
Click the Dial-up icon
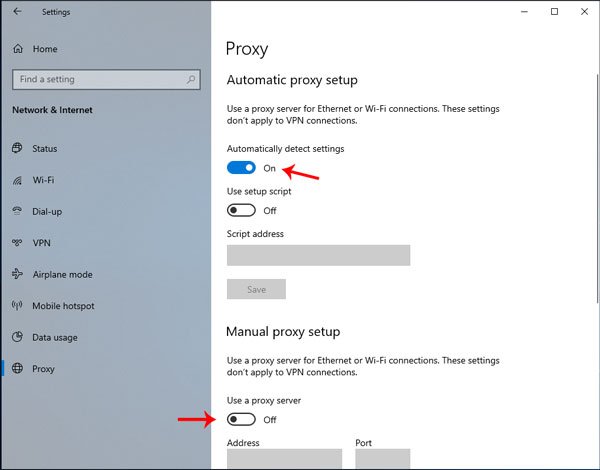pos(17,211)
